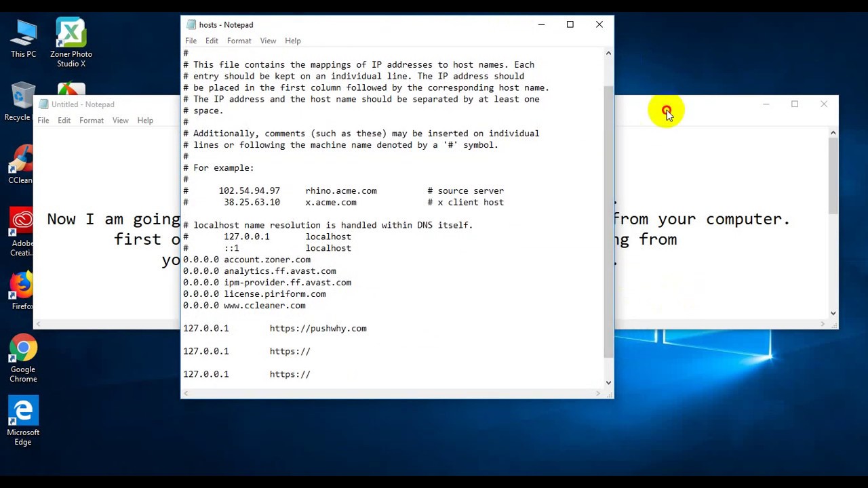Open View menu in Untitled Notepad
The image size is (868, 488).
pos(120,120)
